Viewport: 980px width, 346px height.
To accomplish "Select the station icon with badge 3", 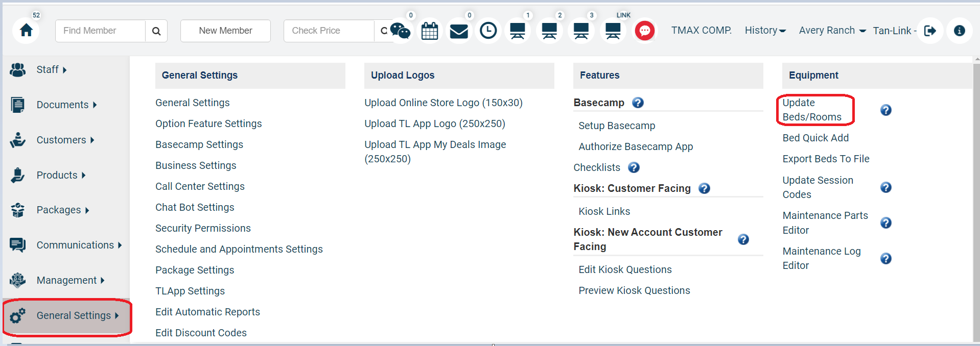I will [x=581, y=31].
